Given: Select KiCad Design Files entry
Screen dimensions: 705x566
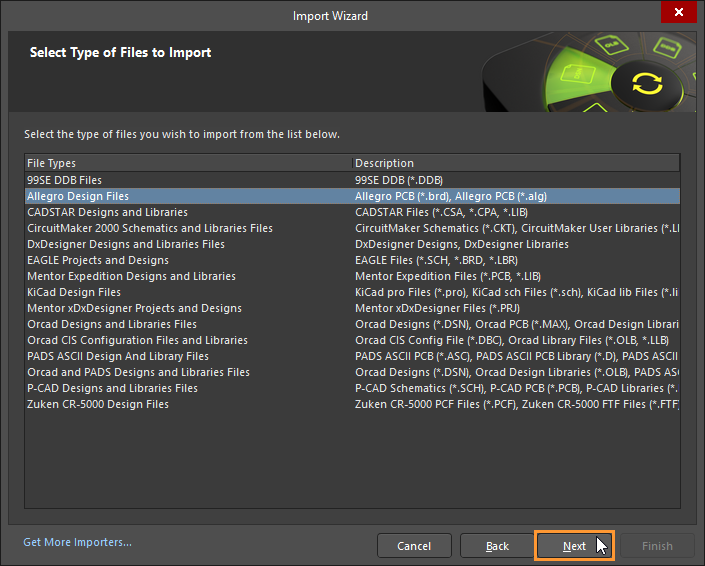Looking at the screenshot, I should coord(74,292).
